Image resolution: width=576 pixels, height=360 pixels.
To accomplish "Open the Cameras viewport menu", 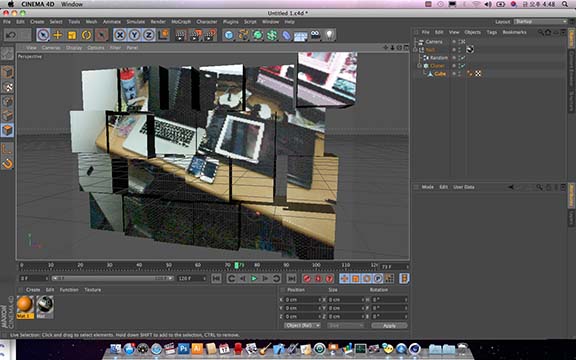I will [51, 48].
